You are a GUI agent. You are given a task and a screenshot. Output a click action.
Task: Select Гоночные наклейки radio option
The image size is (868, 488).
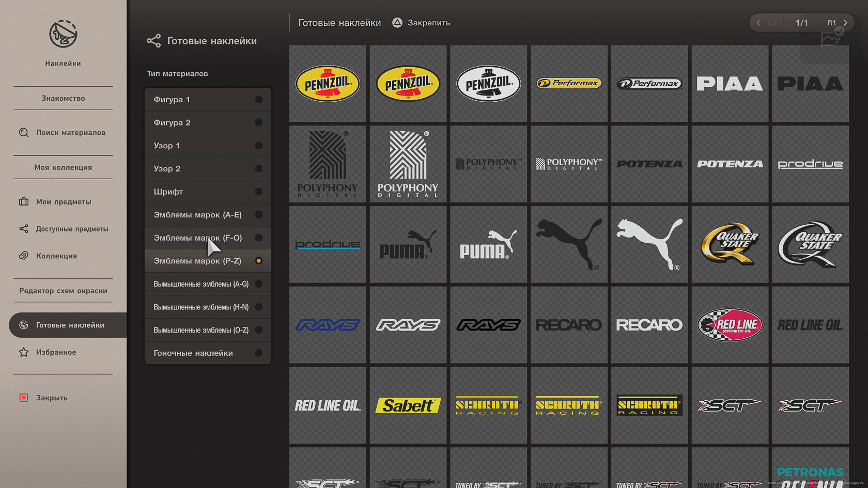tap(259, 353)
